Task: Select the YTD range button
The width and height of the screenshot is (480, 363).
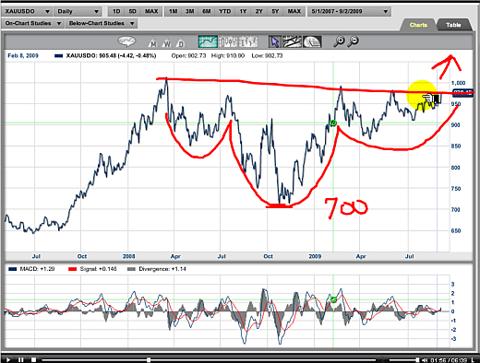Action: coord(225,11)
